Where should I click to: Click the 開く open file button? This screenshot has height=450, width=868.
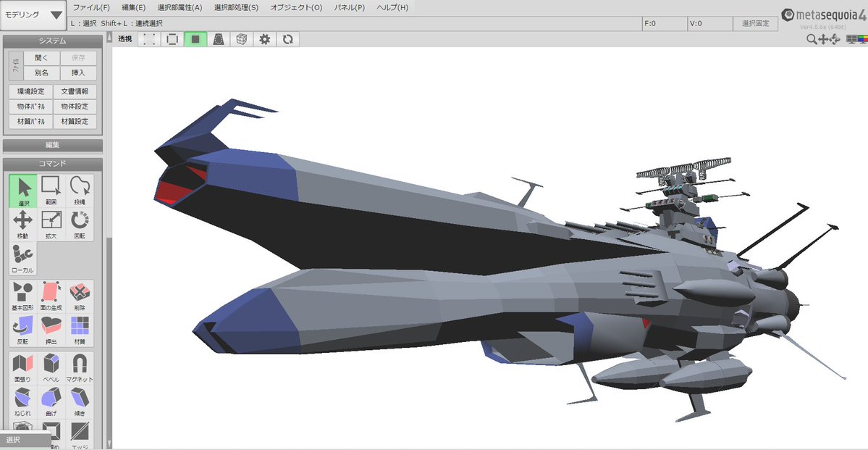[x=41, y=58]
